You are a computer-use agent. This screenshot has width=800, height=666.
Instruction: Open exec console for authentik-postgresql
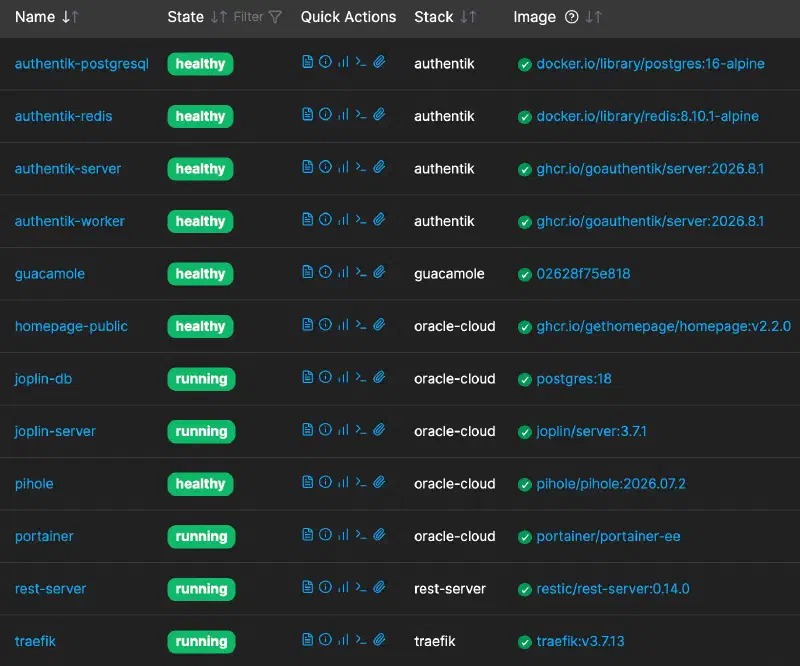[x=361, y=62]
